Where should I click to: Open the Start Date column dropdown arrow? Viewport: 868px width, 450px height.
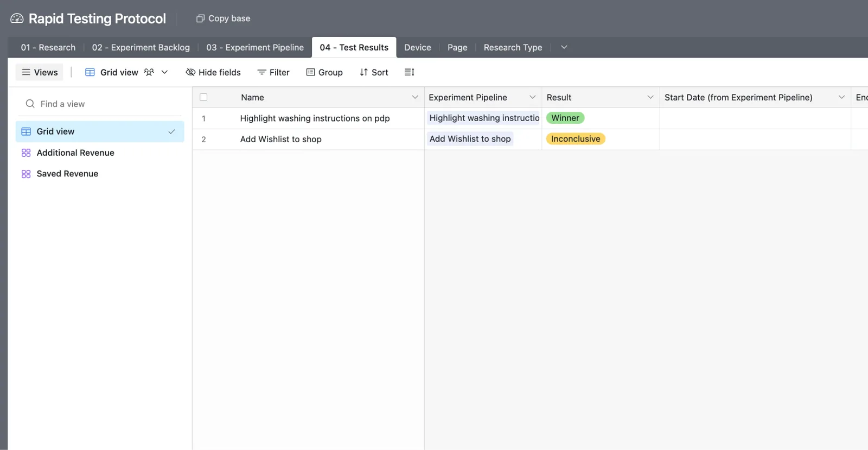(x=842, y=97)
